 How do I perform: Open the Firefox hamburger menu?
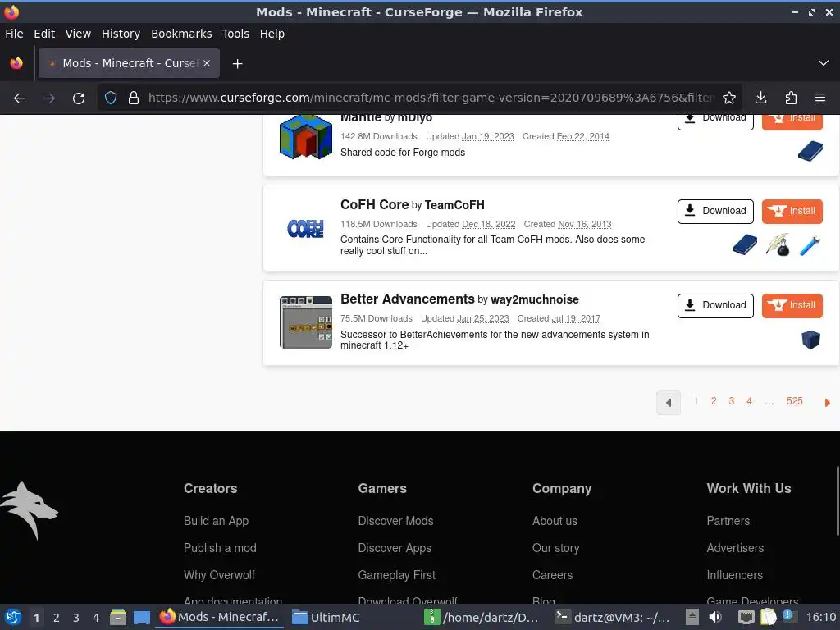(x=820, y=98)
